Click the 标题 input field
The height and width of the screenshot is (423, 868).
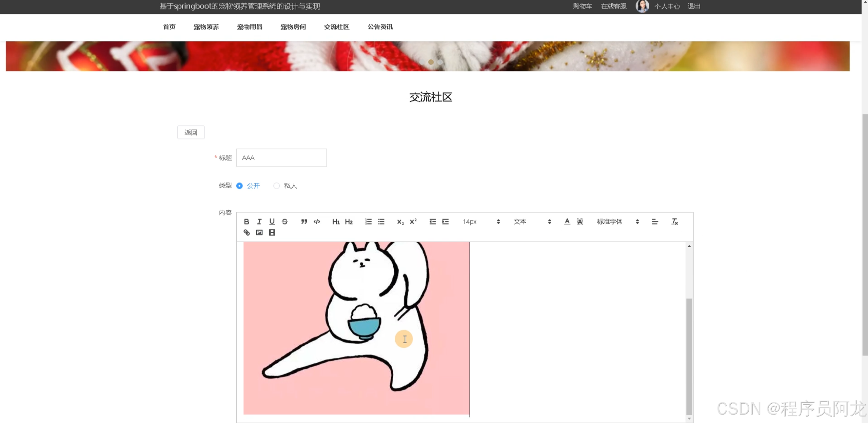281,158
